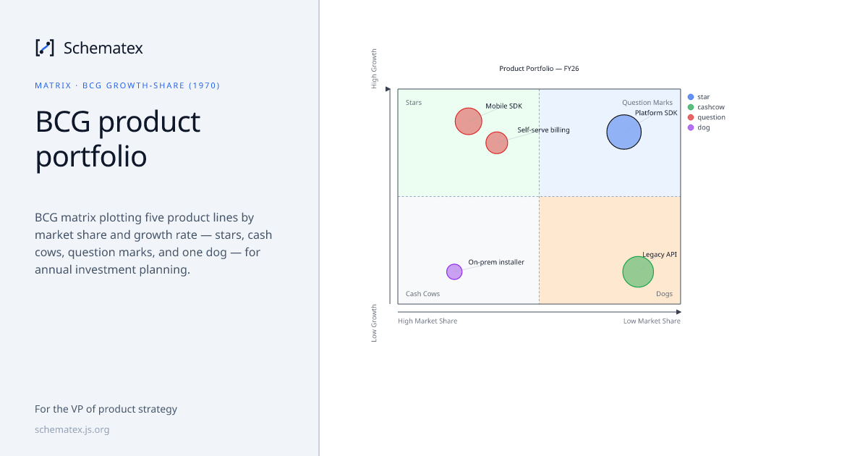Click the blue star legend swatch
Image resolution: width=868 pixels, height=456 pixels.
691,97
